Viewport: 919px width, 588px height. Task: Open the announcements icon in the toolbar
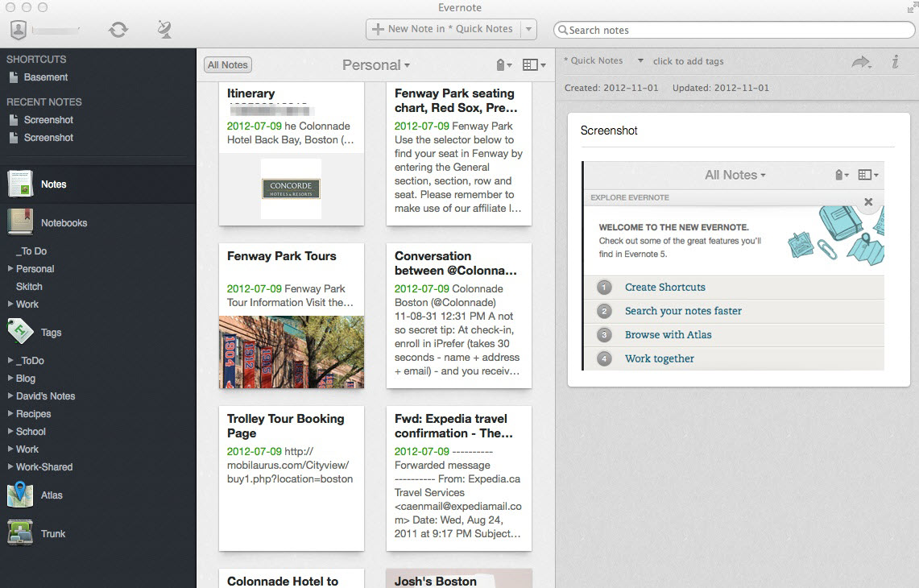click(164, 28)
